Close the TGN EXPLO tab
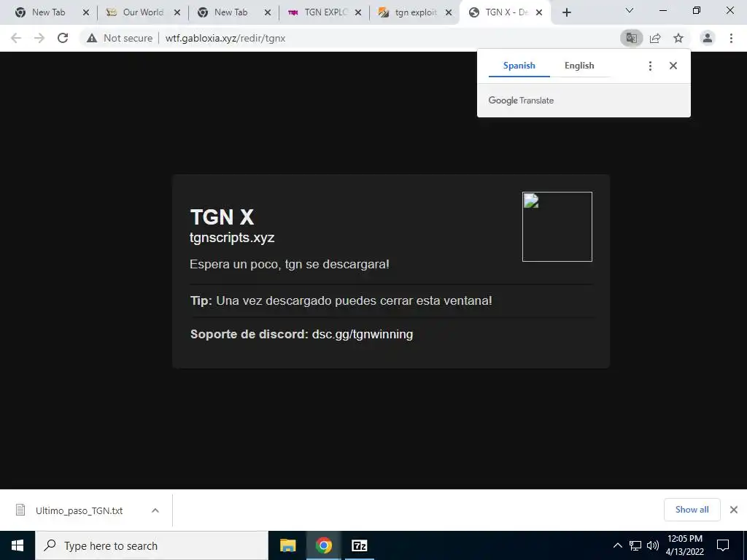The image size is (747, 560). tap(358, 13)
